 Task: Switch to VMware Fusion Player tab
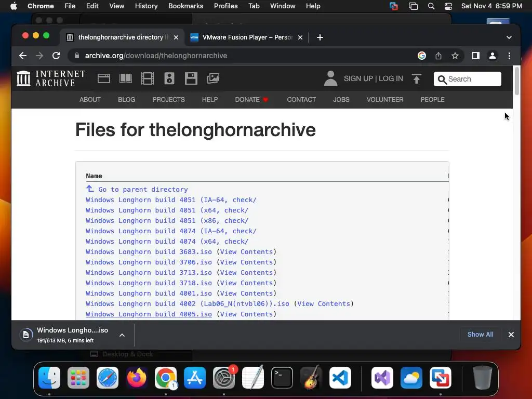pyautogui.click(x=247, y=37)
